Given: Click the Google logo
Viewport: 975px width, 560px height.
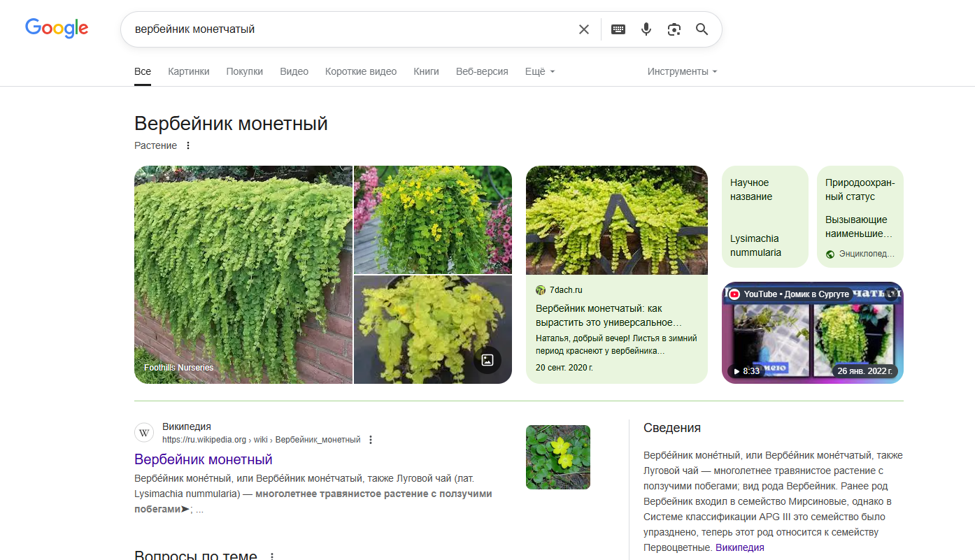Looking at the screenshot, I should [57, 29].
